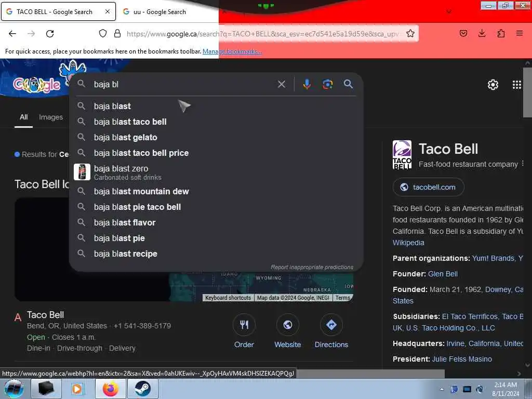
Task: Open Google quick settings gear
Action: [493, 85]
